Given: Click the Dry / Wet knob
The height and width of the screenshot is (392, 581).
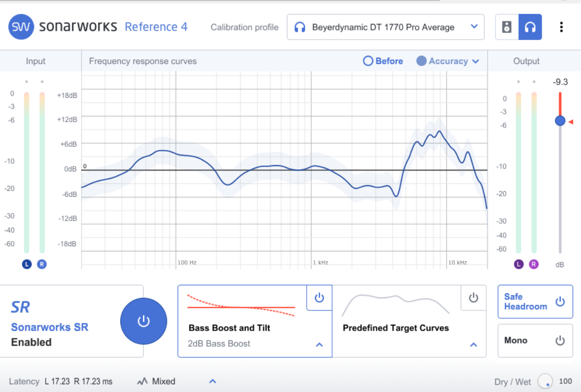Looking at the screenshot, I should pos(545,381).
